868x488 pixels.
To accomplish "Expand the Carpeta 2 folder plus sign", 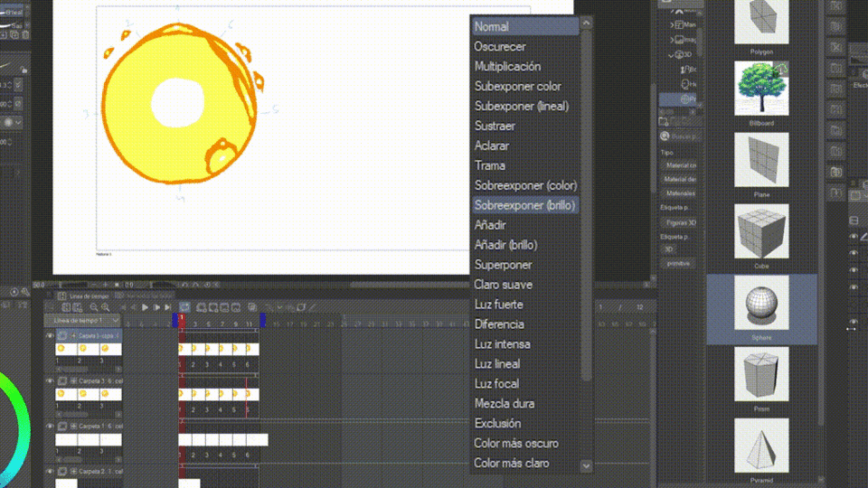I will pyautogui.click(x=73, y=472).
